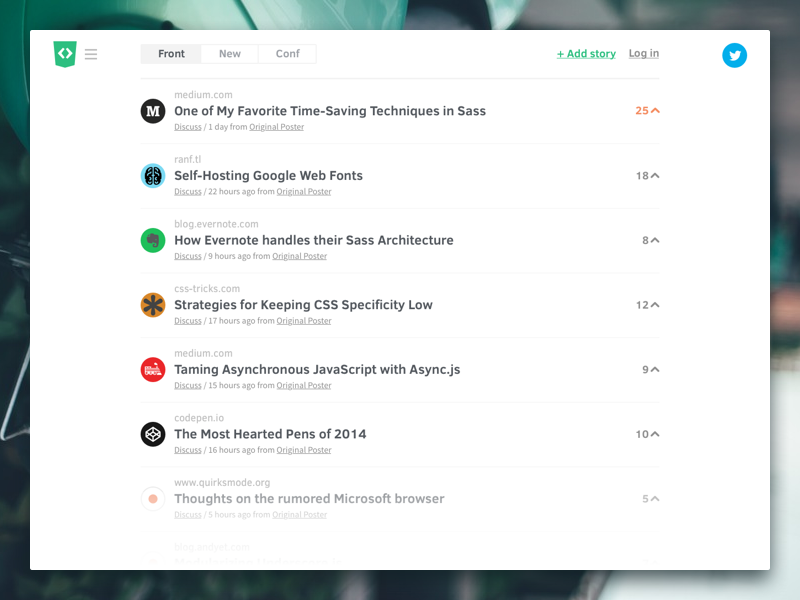Click the Evernote elephant icon
Viewport: 800px width, 600px height.
(x=152, y=240)
